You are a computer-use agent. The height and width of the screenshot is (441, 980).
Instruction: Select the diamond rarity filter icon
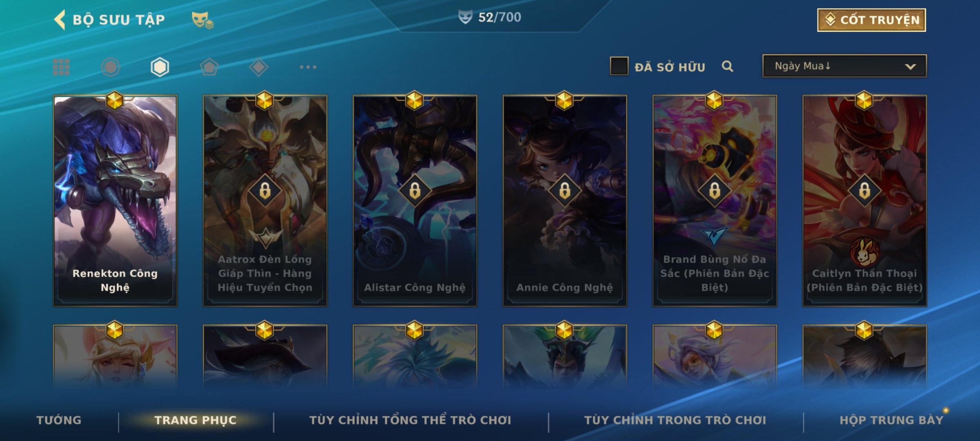[x=258, y=67]
